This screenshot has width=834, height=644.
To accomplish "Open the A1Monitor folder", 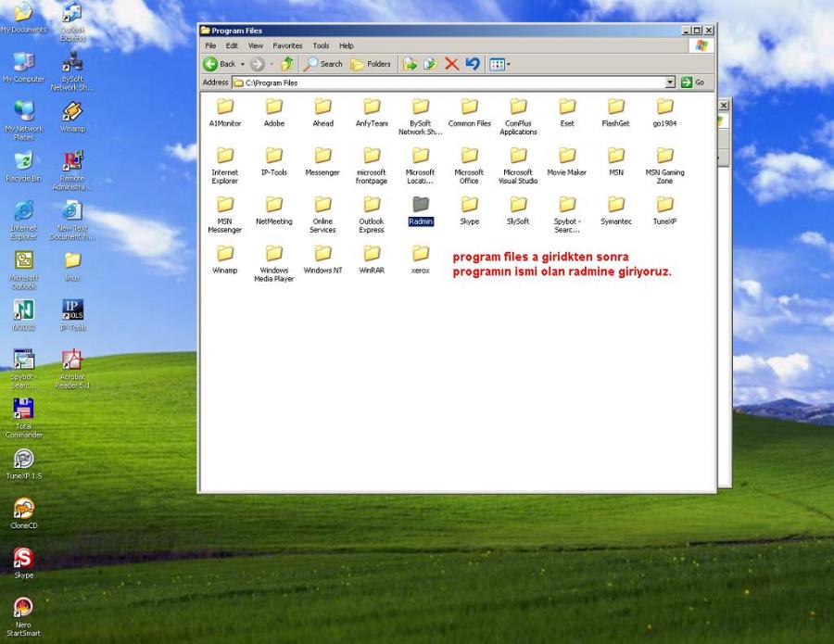I will tap(225, 113).
